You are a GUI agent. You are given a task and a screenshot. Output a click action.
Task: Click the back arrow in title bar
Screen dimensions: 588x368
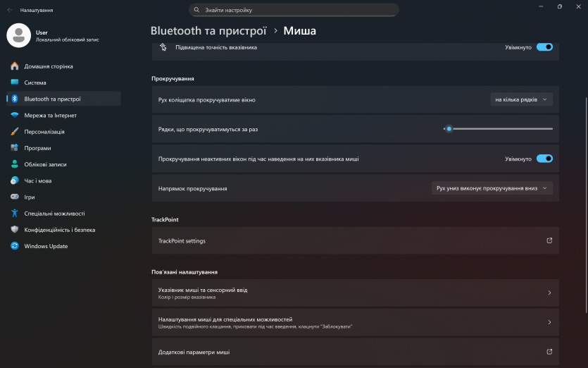click(9, 11)
